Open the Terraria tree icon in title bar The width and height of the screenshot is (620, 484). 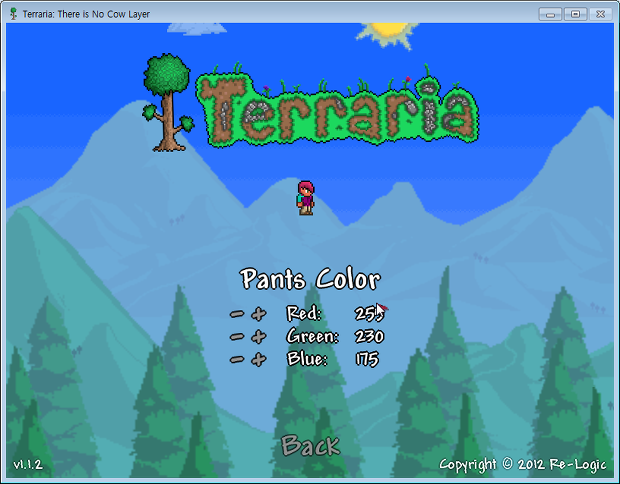(x=13, y=14)
